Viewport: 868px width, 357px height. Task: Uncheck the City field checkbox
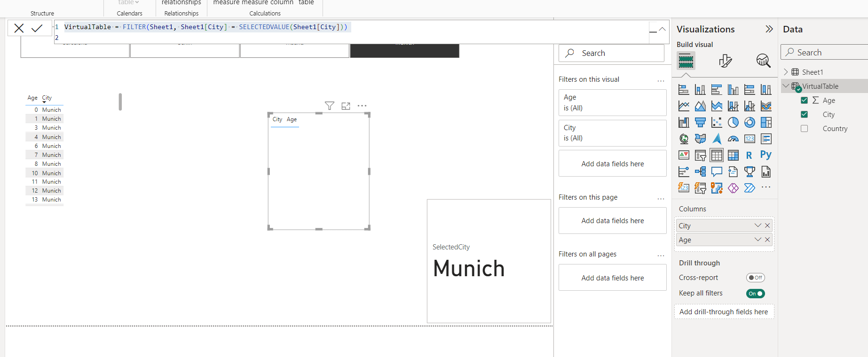pyautogui.click(x=804, y=114)
